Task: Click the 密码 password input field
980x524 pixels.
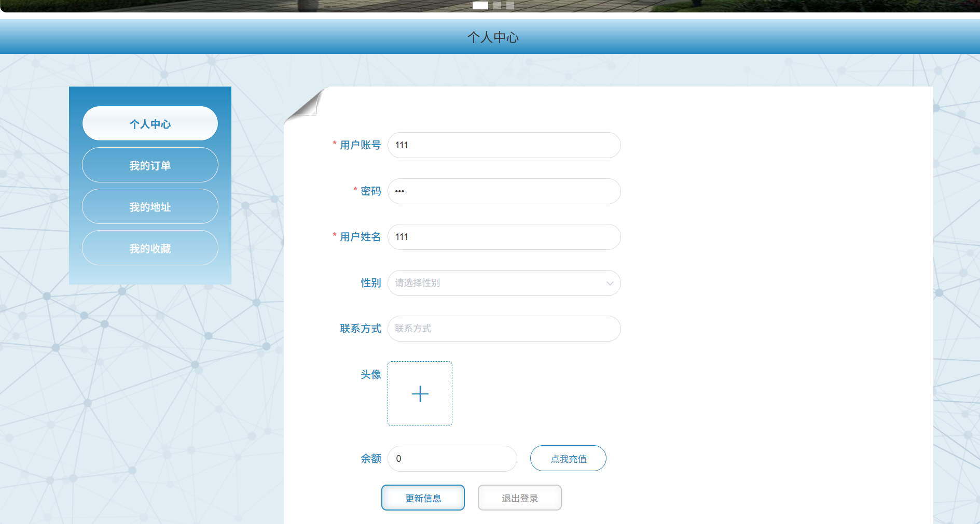Action: point(504,191)
